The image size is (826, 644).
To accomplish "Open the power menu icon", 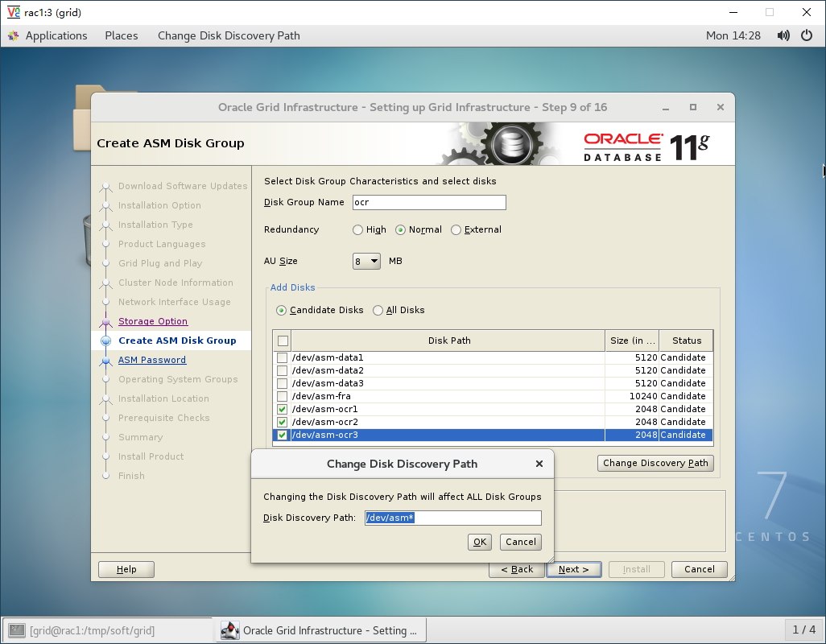I will [807, 35].
